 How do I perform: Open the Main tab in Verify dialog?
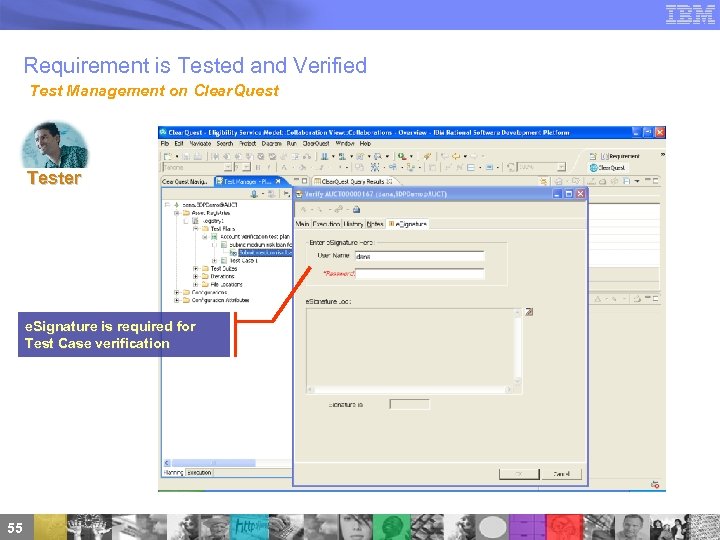coord(302,224)
